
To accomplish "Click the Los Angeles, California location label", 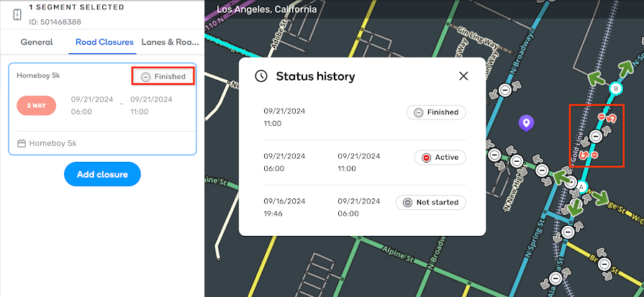I will 267,10.
